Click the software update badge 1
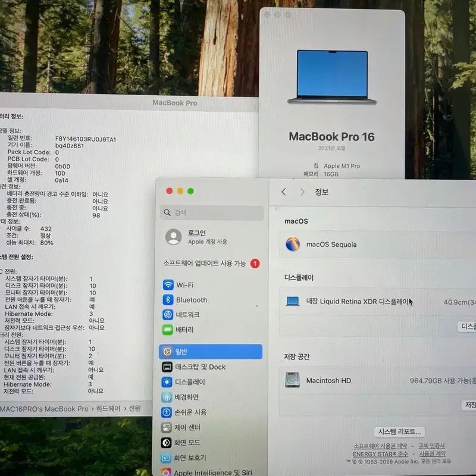This screenshot has height=476, width=476. point(255,264)
